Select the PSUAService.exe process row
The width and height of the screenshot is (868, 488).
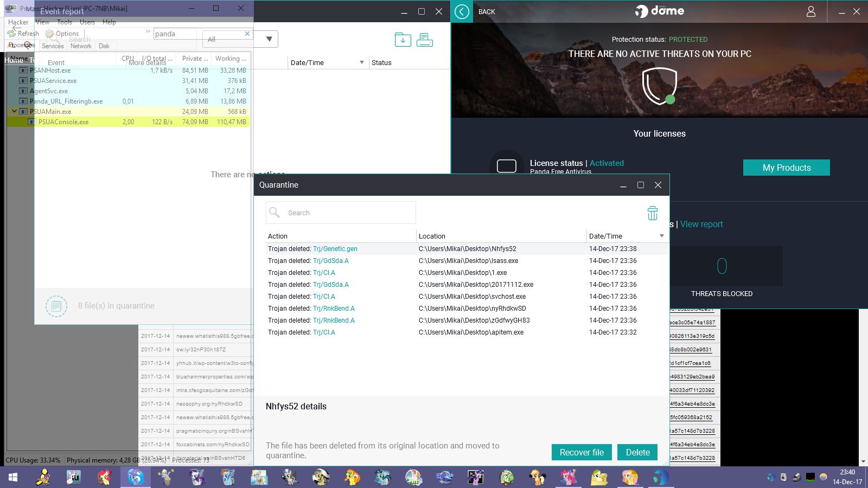coord(128,81)
